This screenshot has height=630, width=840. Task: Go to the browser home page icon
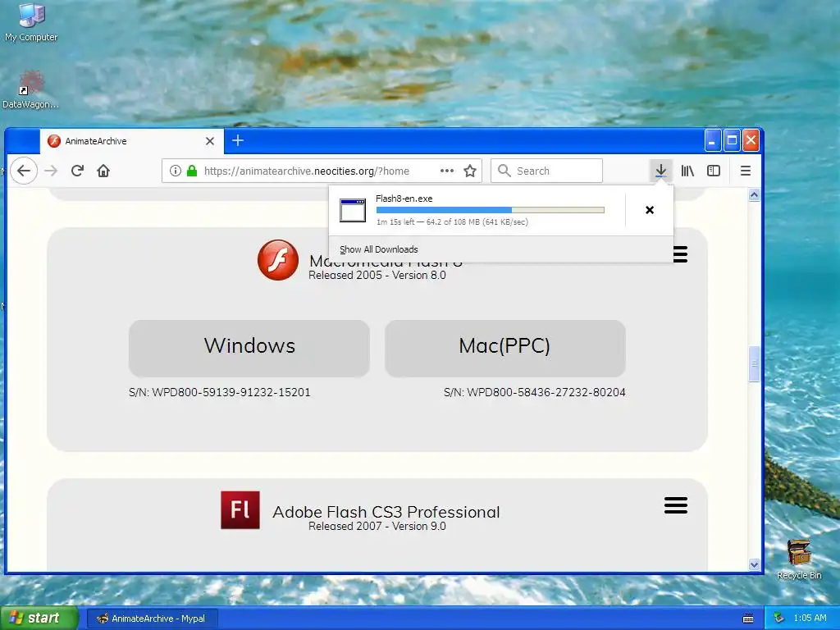pyautogui.click(x=103, y=171)
